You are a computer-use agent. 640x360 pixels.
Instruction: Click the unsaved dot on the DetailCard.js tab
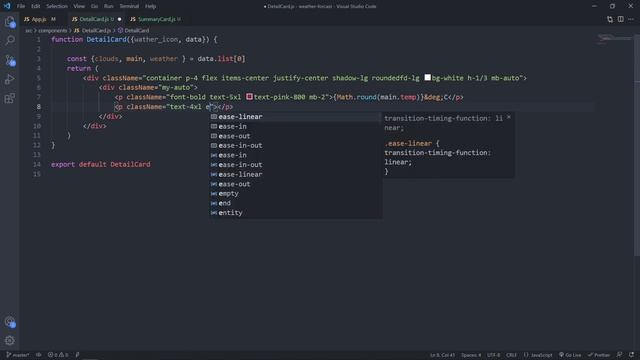point(120,19)
